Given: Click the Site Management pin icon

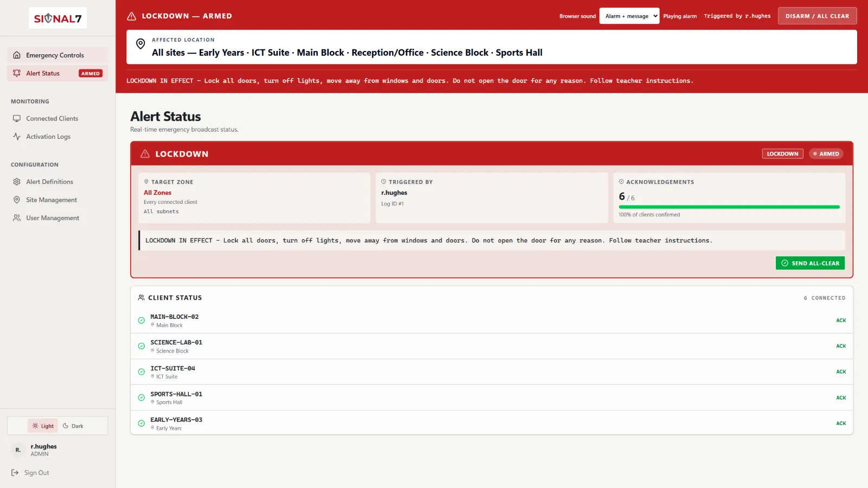Looking at the screenshot, I should [17, 200].
